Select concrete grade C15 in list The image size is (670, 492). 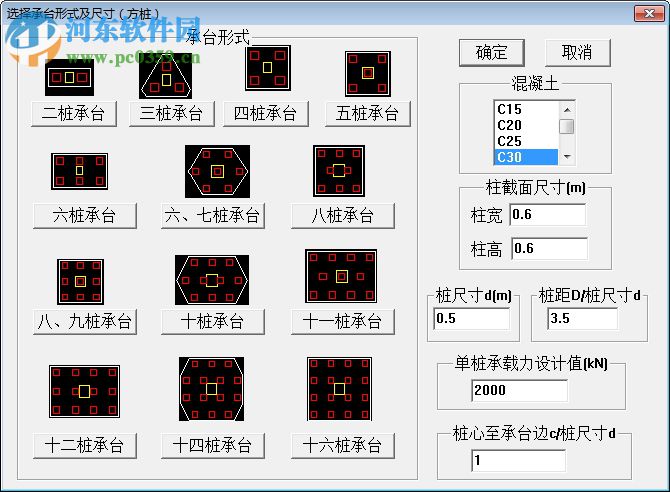tap(526, 109)
